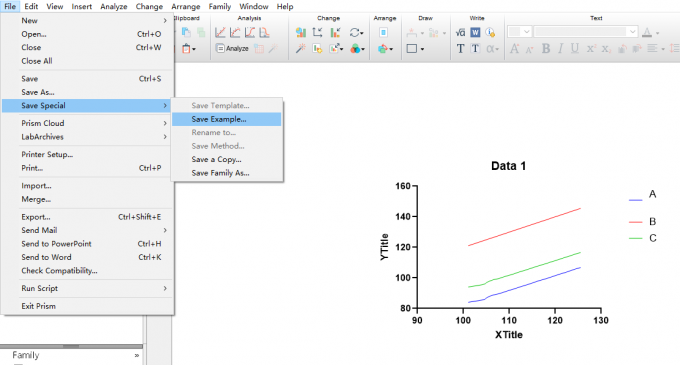Open the Analyze menu in menu bar

pos(114,7)
